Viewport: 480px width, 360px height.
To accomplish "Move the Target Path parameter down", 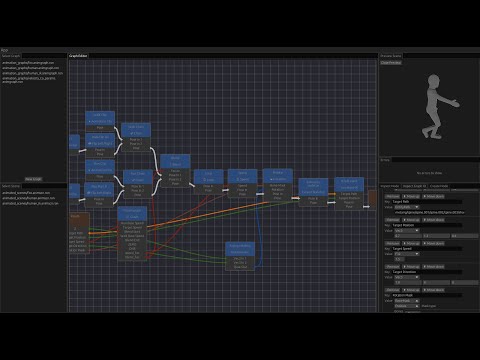I will 434,196.
